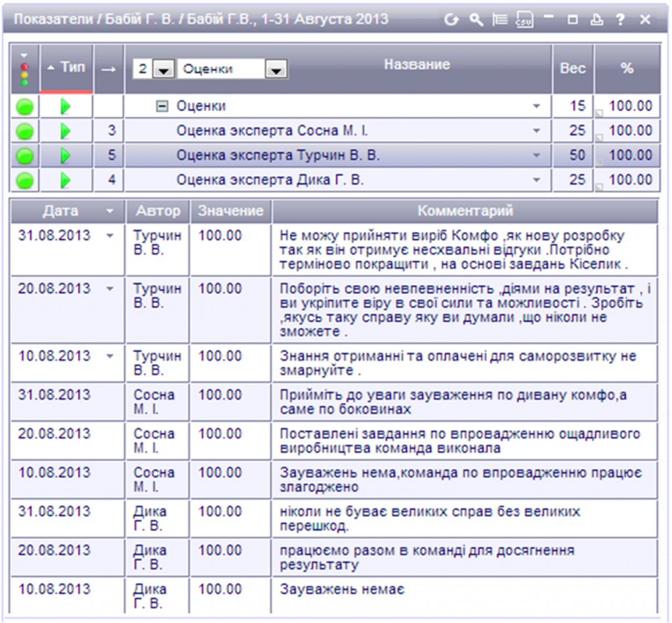Click small marker icon beside Оценки 100.00 percent

600,113
